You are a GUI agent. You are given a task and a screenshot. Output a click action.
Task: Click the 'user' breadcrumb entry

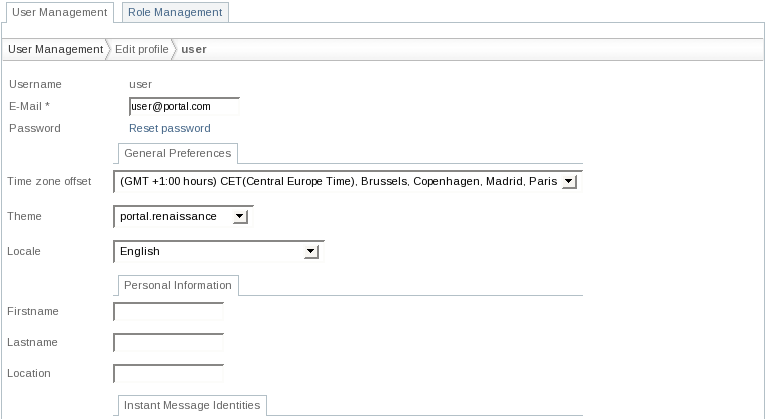pos(193,49)
